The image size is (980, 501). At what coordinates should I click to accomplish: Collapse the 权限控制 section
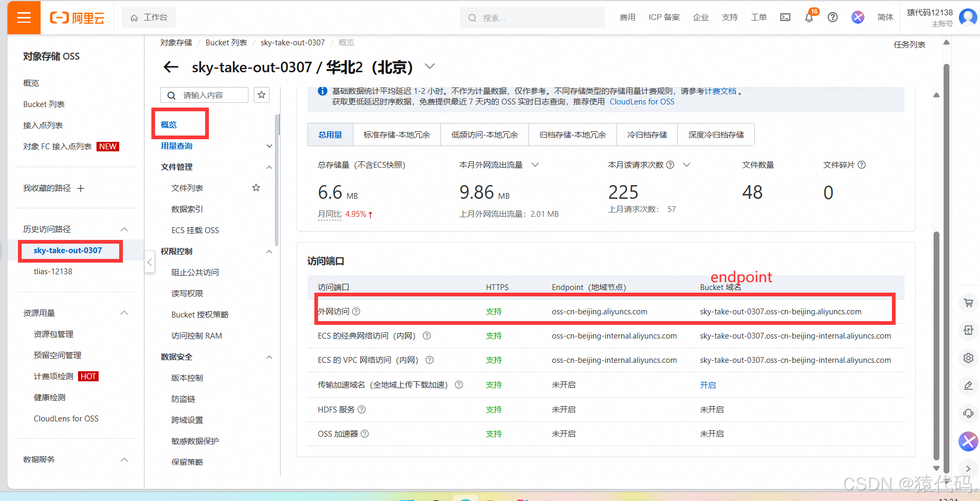click(x=269, y=252)
